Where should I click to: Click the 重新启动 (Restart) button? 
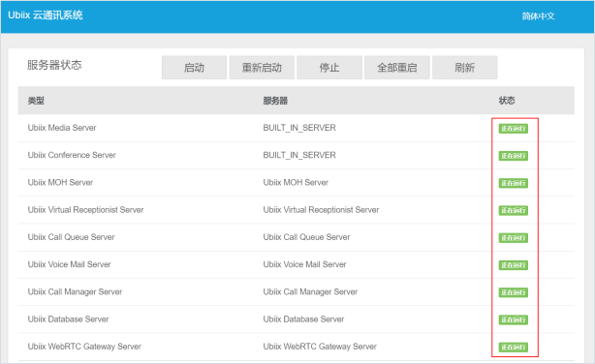(x=262, y=68)
